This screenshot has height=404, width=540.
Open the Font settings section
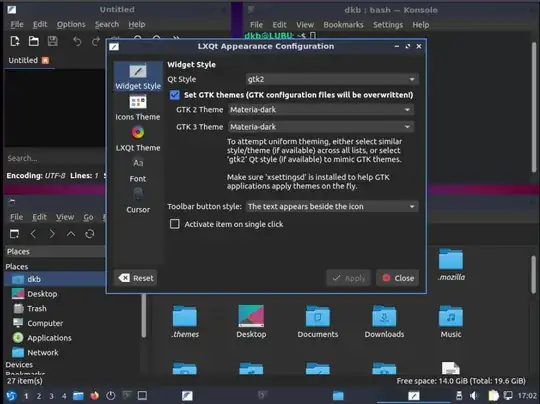(x=138, y=170)
